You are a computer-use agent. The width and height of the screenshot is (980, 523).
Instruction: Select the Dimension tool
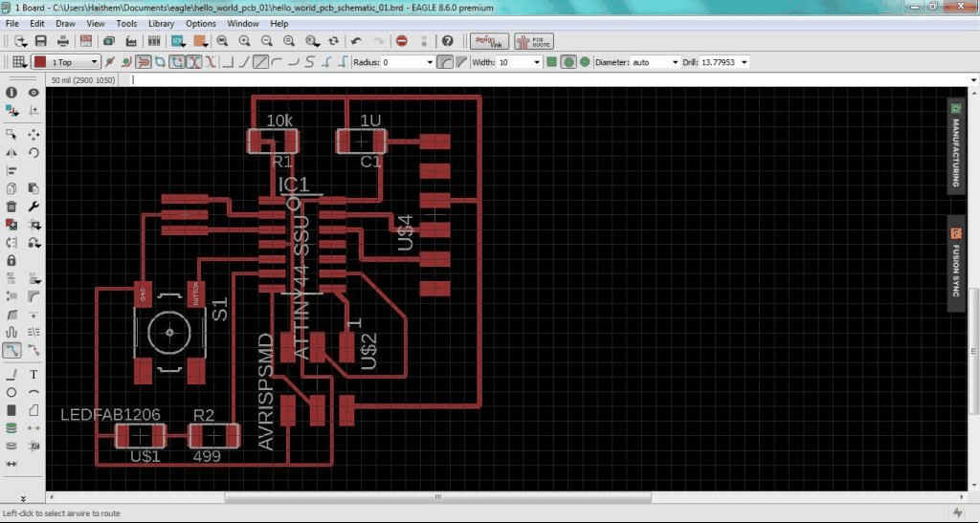click(x=11, y=464)
